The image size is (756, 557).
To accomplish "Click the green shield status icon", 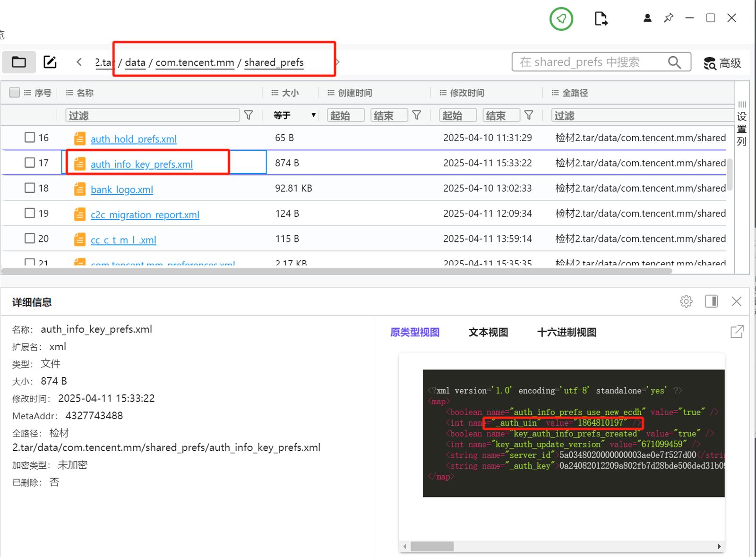I will point(561,19).
